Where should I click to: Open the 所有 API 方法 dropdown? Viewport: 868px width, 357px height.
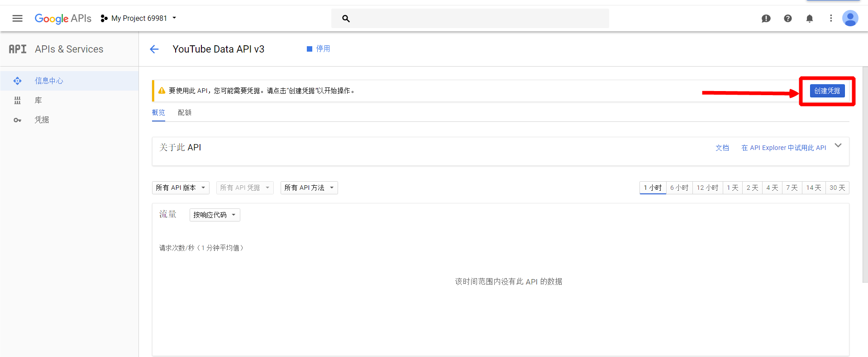point(309,188)
